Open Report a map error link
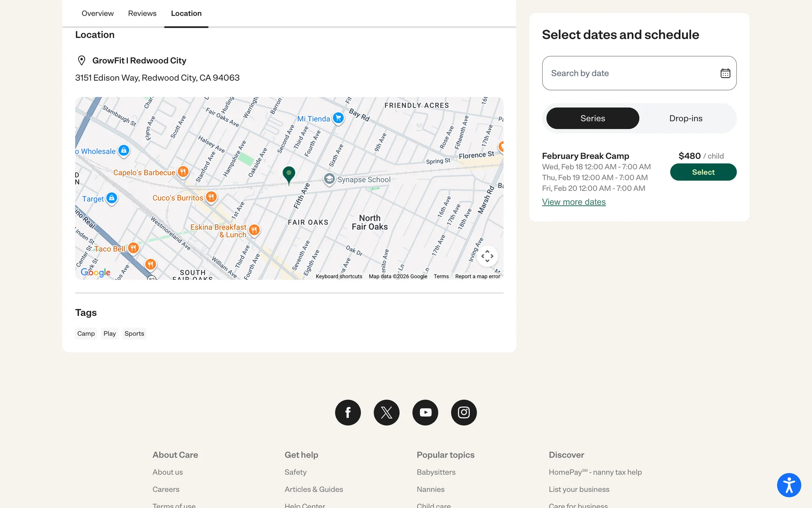Image resolution: width=812 pixels, height=508 pixels. click(477, 276)
